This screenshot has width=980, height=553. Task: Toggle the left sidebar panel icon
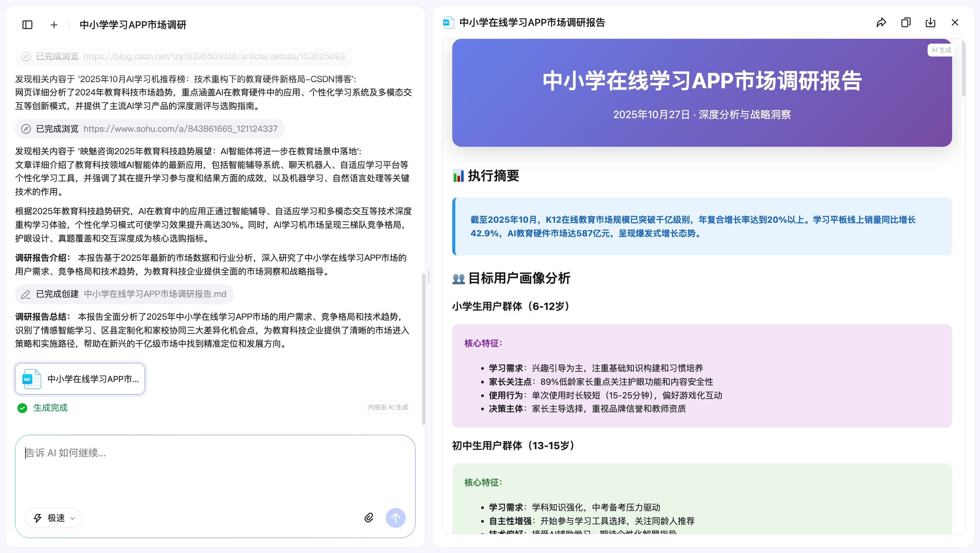tap(27, 25)
